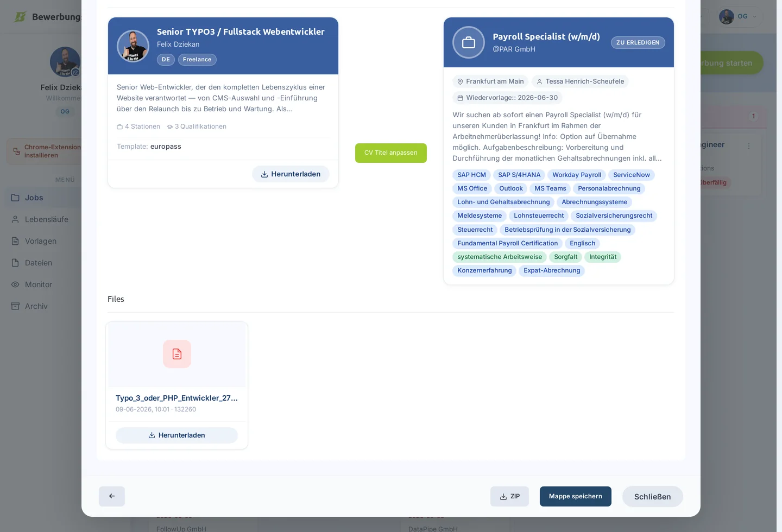Image resolution: width=782 pixels, height=532 pixels.
Task: Click the Expat-Abrechnung tag
Action: point(552,270)
